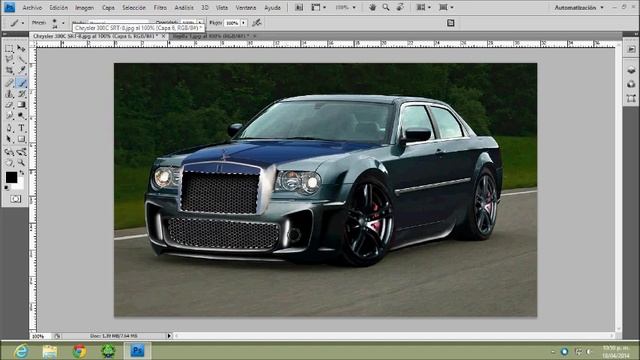Click the Rotate View icon in application bar
This screenshot has width=640, height=360.
400,7
